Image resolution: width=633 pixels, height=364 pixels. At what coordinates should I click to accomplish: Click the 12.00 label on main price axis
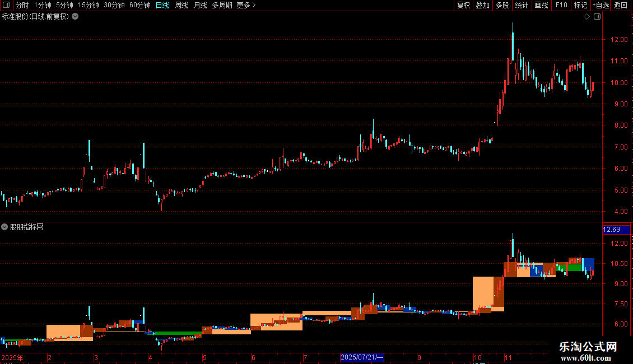pos(619,40)
